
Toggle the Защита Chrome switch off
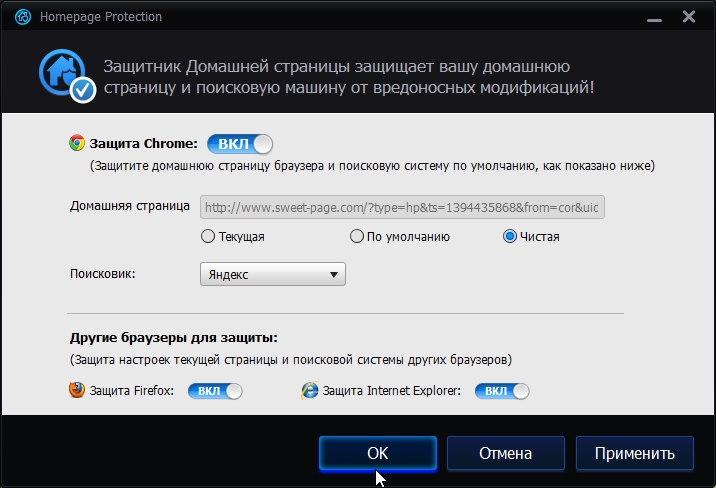240,144
